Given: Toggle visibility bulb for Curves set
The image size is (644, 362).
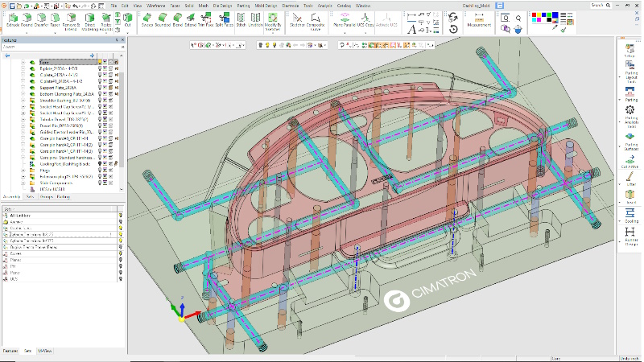Looking at the screenshot, I should tap(120, 253).
